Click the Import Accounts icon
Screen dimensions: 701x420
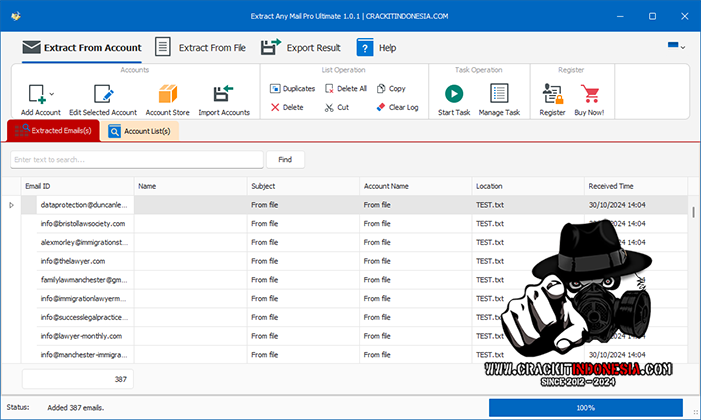click(x=224, y=94)
